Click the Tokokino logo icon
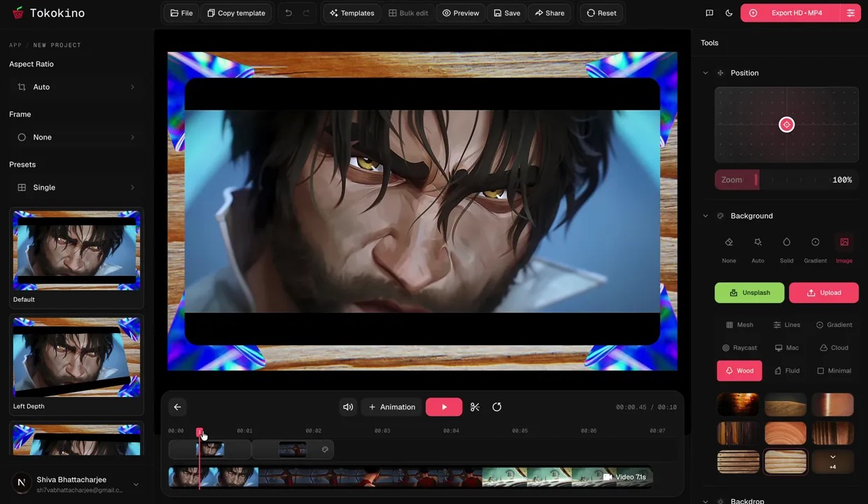 (18, 13)
